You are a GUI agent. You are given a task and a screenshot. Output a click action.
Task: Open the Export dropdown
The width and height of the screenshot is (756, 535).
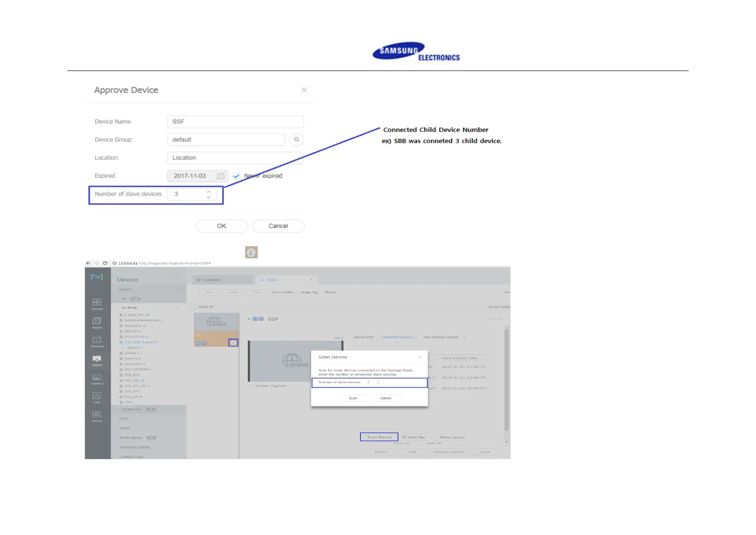[334, 292]
